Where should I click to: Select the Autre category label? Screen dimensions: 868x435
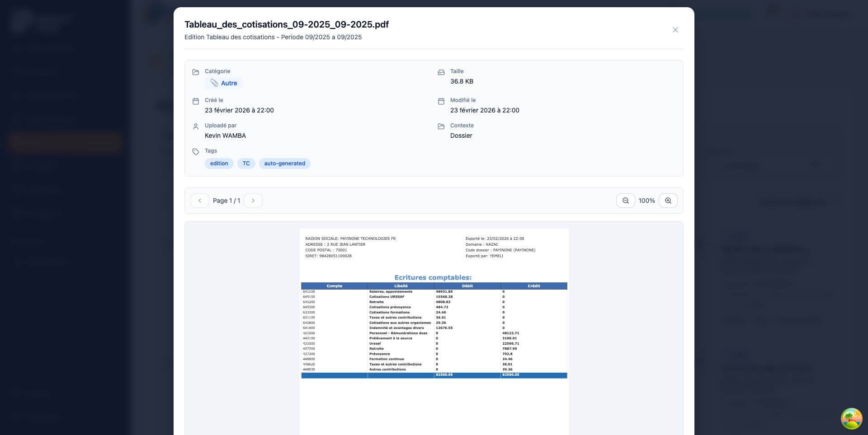pos(229,83)
